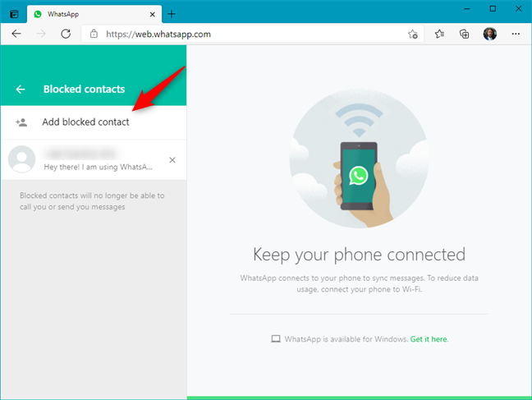Open browser profile avatar
532x400 pixels.
pos(490,34)
